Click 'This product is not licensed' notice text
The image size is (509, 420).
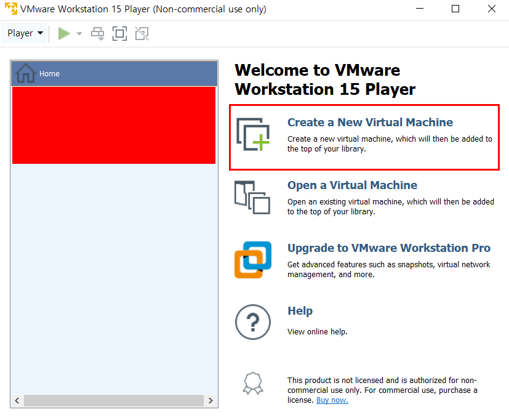click(x=382, y=390)
